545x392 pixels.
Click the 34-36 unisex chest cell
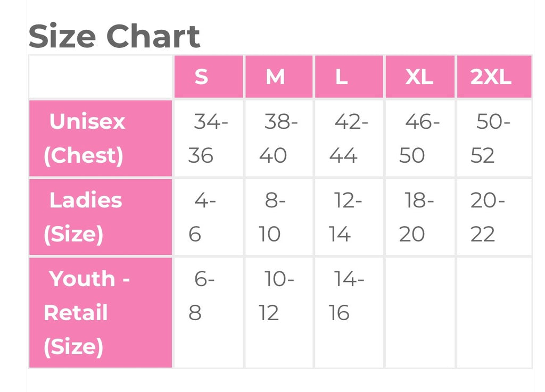209,138
